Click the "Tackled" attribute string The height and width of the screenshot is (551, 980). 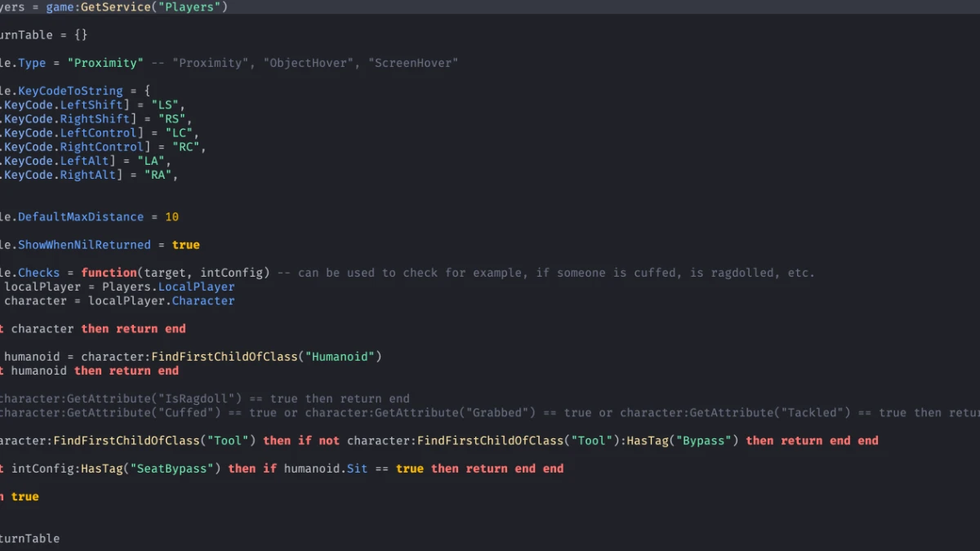[815, 413]
